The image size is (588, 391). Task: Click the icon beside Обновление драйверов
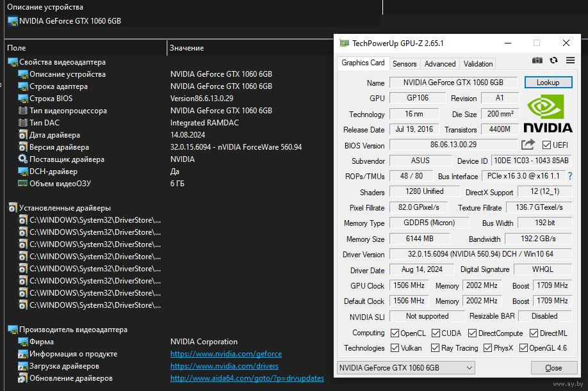[23, 379]
